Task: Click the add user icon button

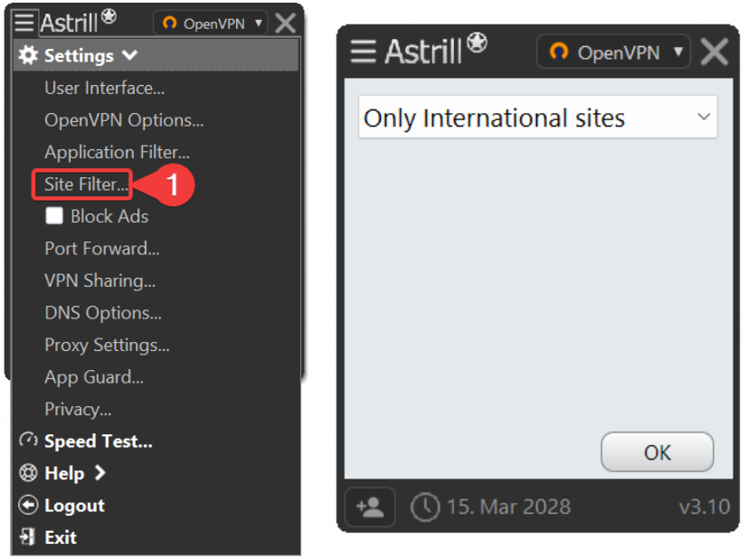Action: tap(370, 508)
